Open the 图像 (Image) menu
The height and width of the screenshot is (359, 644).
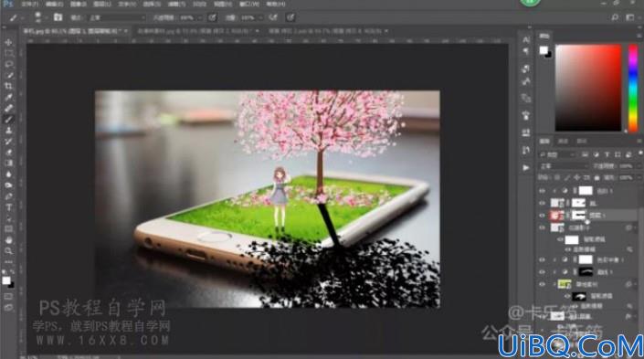coord(78,4)
